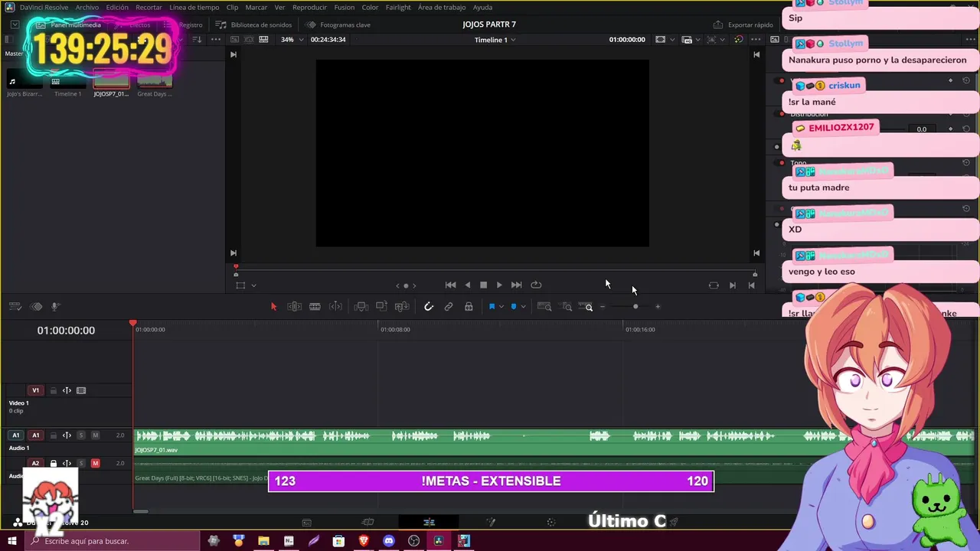
Task: Switch to the Fusion page tab
Action: tap(491, 522)
